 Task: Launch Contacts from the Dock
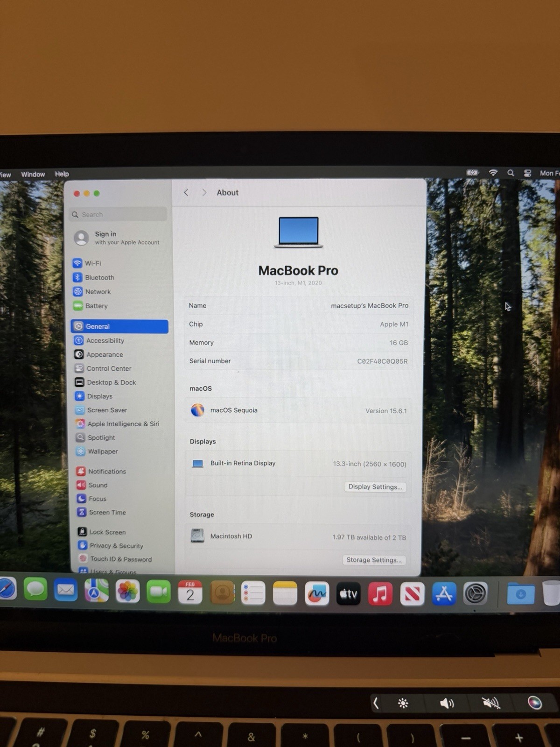222,592
